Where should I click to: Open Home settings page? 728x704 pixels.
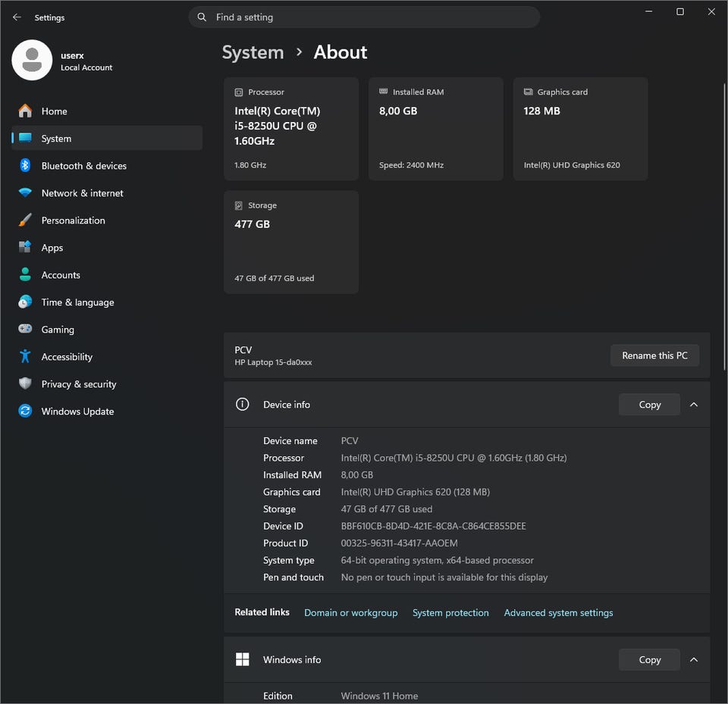[107, 111]
